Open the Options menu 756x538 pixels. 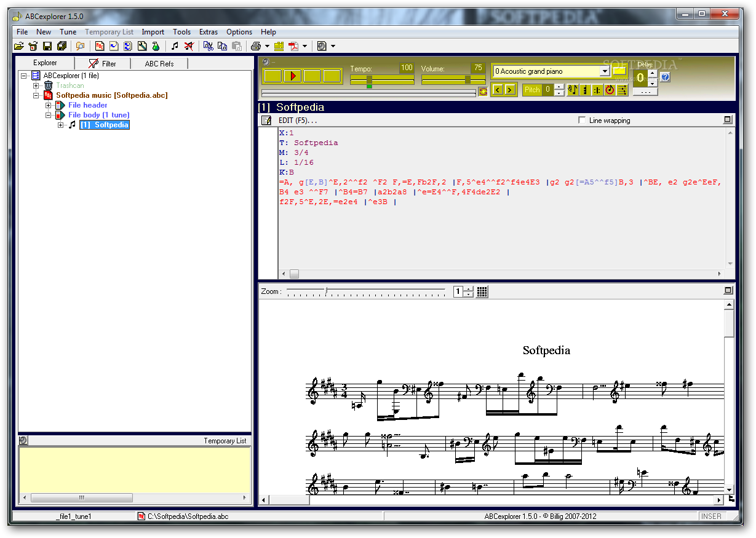[x=239, y=32]
